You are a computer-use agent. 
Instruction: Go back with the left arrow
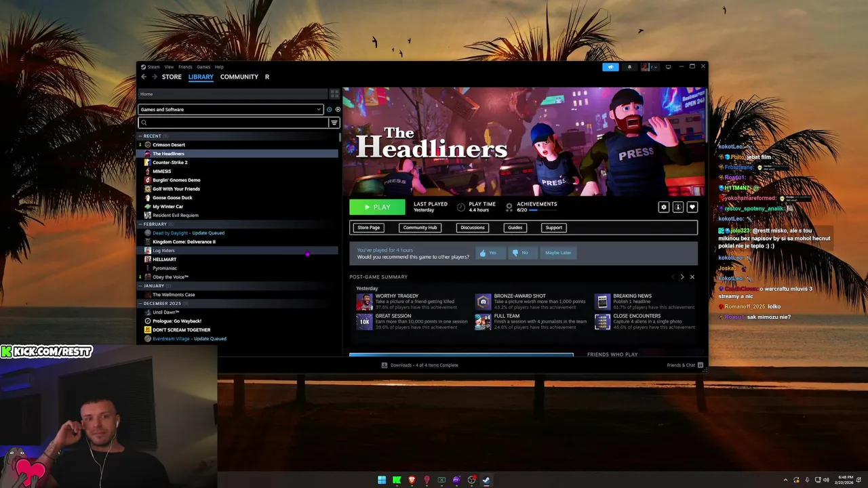point(143,77)
